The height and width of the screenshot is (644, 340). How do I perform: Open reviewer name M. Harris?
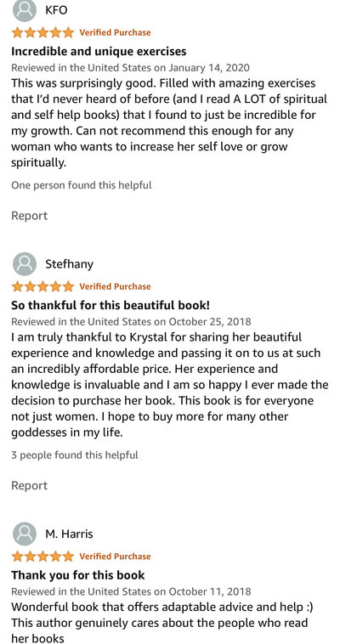pyautogui.click(x=69, y=534)
